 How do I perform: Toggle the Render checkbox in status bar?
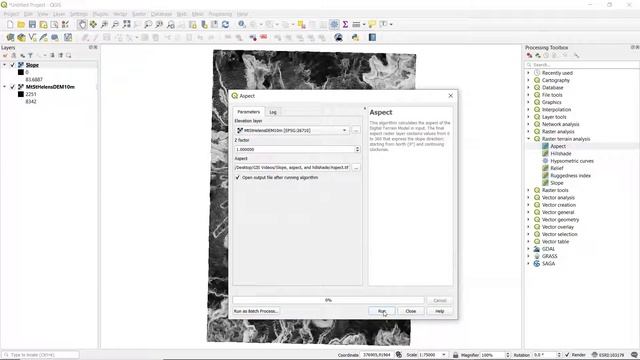tap(567, 355)
